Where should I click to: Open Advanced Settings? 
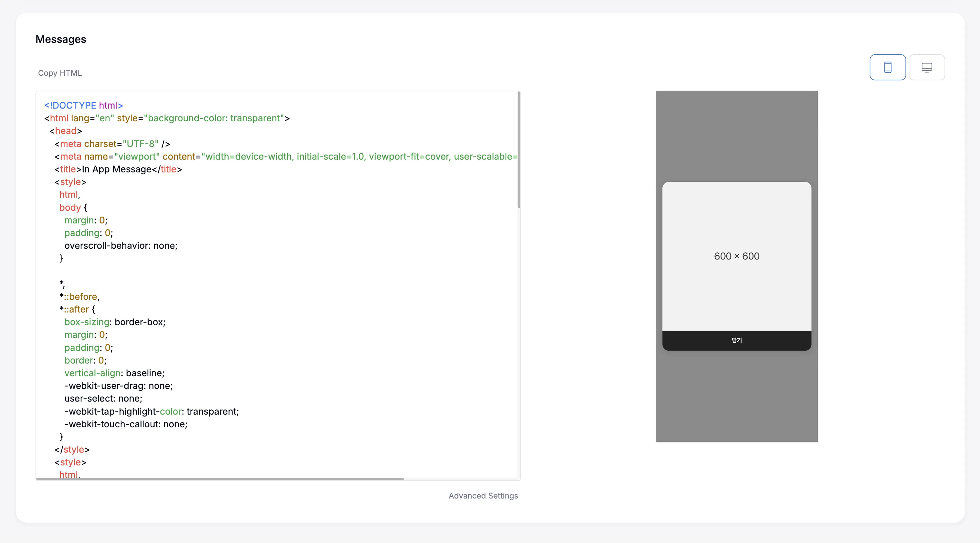pos(483,495)
